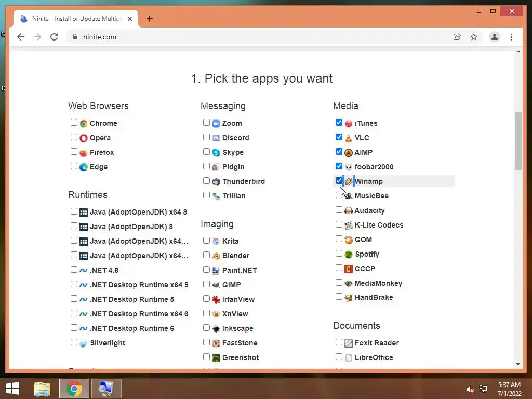
Task: Click the Chrome app icon in Web Browsers
Action: (84, 124)
